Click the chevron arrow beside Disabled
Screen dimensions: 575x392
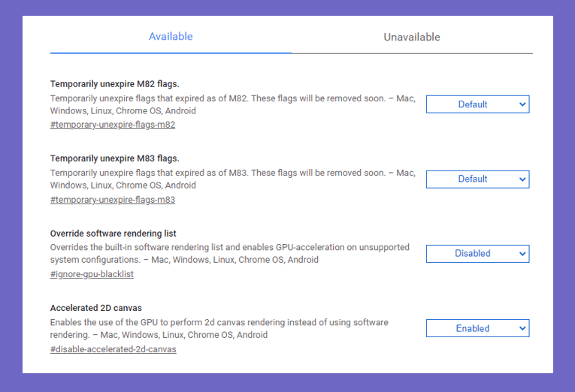coord(522,254)
